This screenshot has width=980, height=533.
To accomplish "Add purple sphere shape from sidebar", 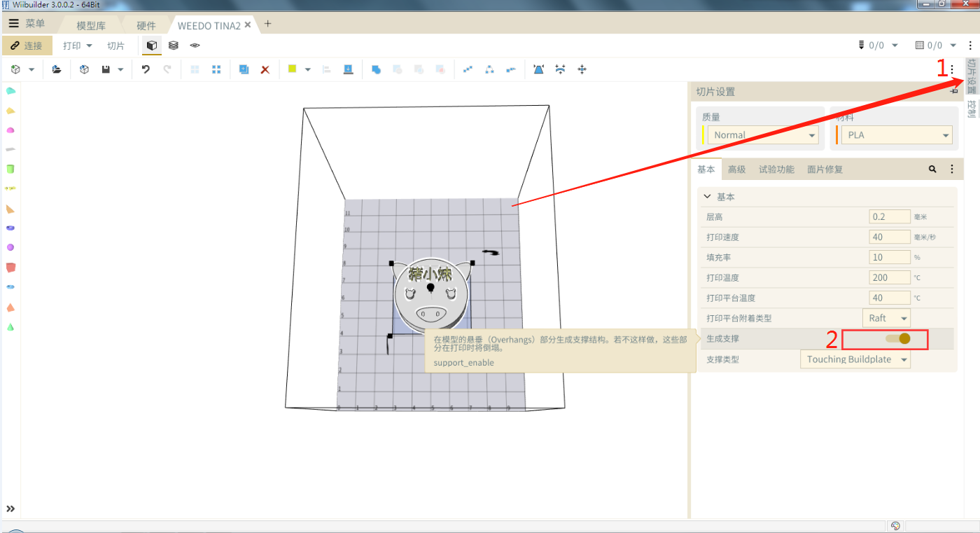I will pyautogui.click(x=10, y=247).
